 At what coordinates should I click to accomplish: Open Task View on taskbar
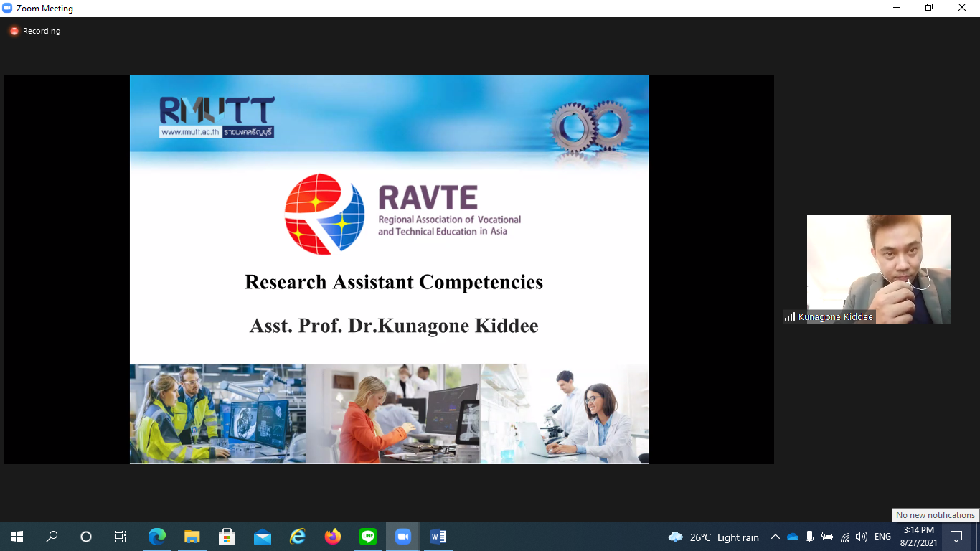coord(121,537)
